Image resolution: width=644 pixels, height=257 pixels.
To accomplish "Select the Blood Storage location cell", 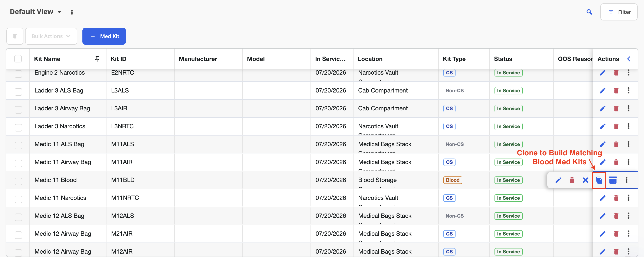I will pyautogui.click(x=377, y=180).
